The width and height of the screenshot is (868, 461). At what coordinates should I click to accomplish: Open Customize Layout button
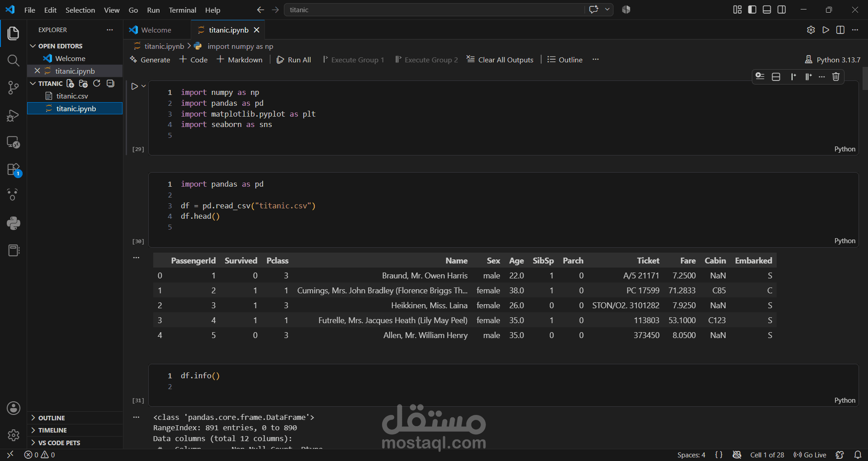[x=737, y=9]
